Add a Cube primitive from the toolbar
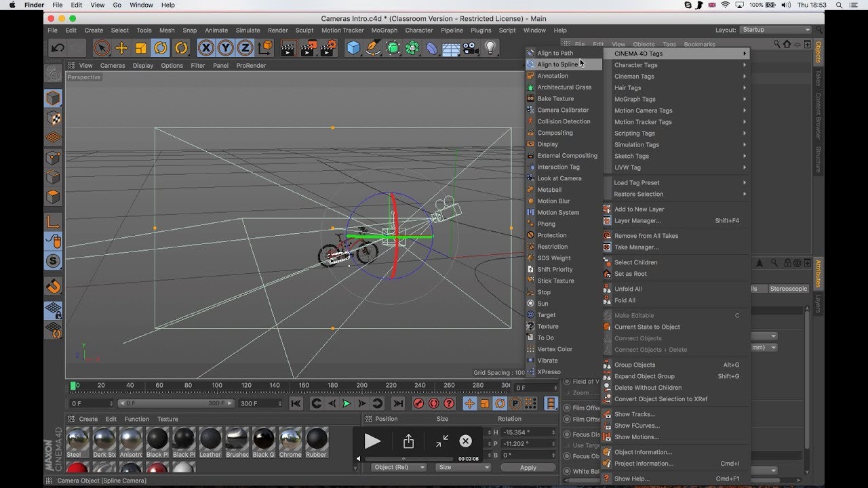The height and width of the screenshot is (488, 868). [x=353, y=47]
